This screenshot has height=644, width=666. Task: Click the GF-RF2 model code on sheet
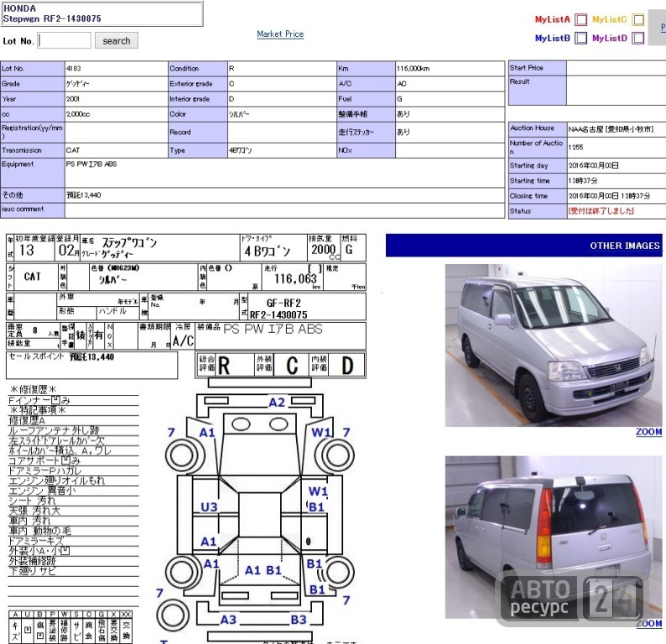284,303
